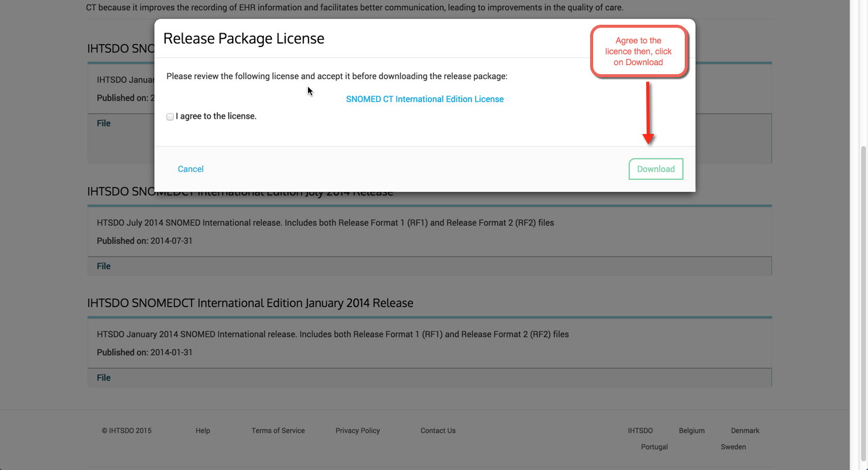The width and height of the screenshot is (868, 470).
Task: Click the File header under July 2014 release
Action: (104, 266)
